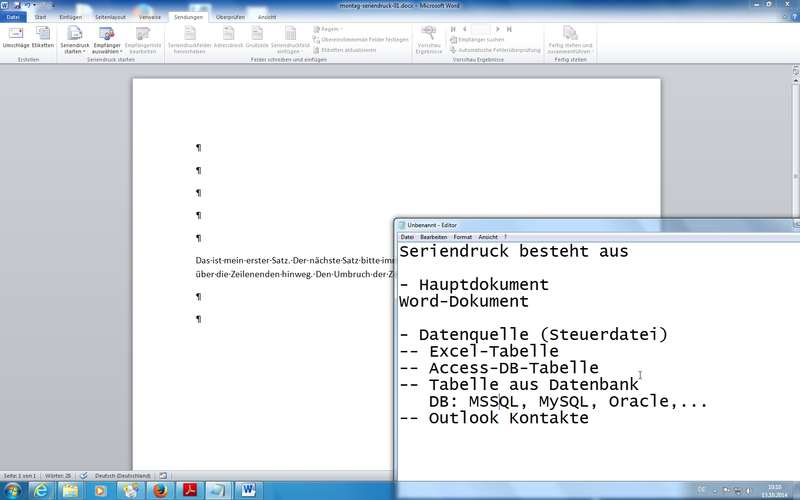The height and width of the screenshot is (500, 800).
Task: Click Save icon in Quick Access toolbar
Action: (17, 5)
